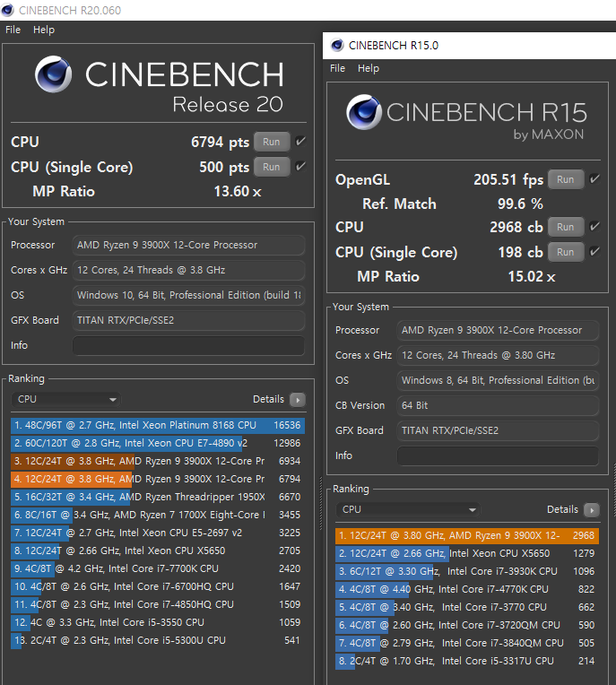The width and height of the screenshot is (616, 685).
Task: Click the R20 Info input field
Action: (188, 345)
